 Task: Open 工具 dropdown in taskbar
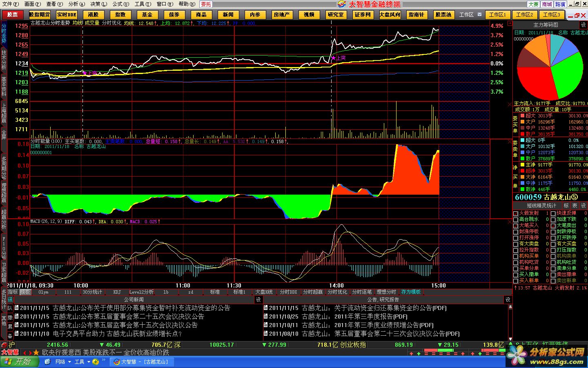pos(82,362)
